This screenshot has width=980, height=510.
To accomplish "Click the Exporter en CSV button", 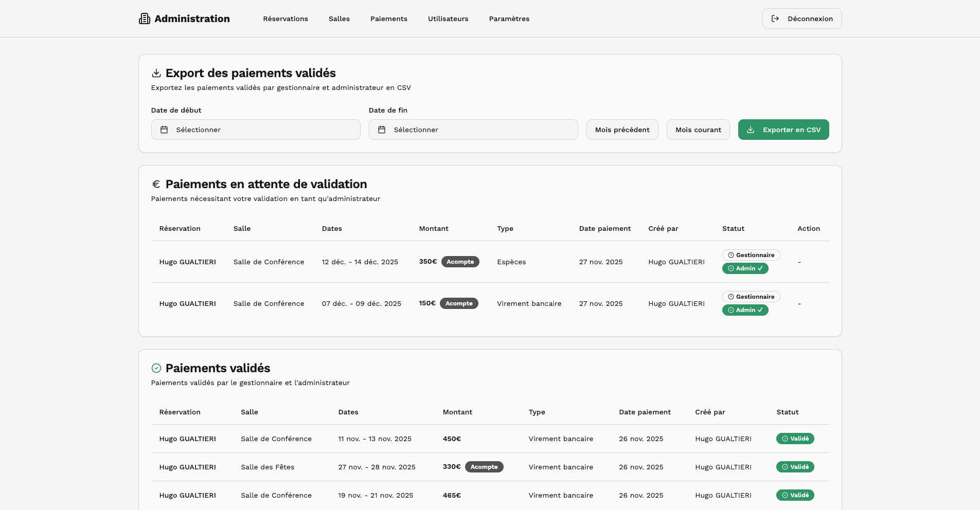I will coord(783,130).
